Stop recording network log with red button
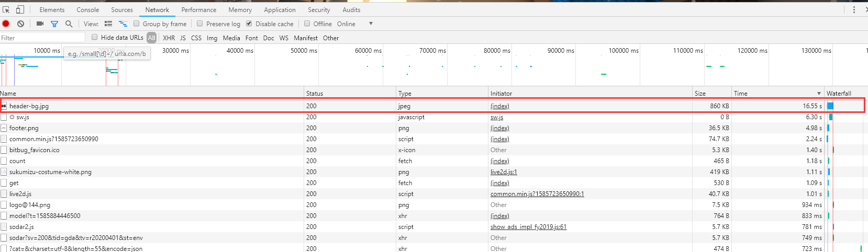 [x=6, y=24]
